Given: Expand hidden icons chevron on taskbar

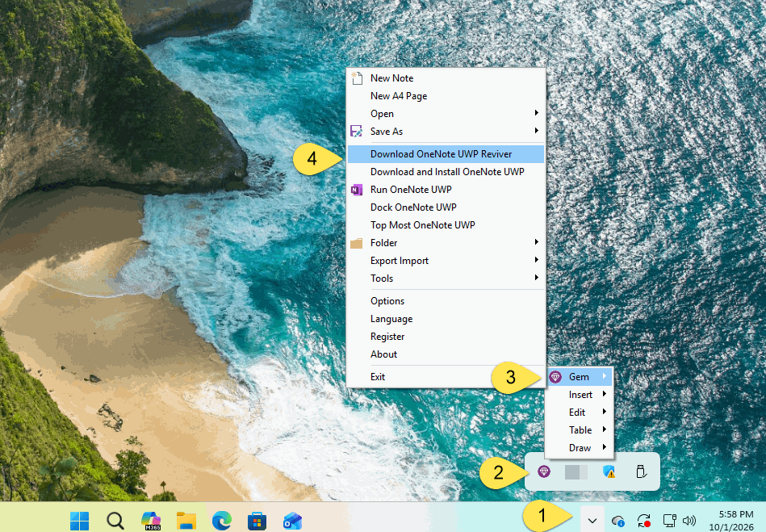Looking at the screenshot, I should coord(592,521).
